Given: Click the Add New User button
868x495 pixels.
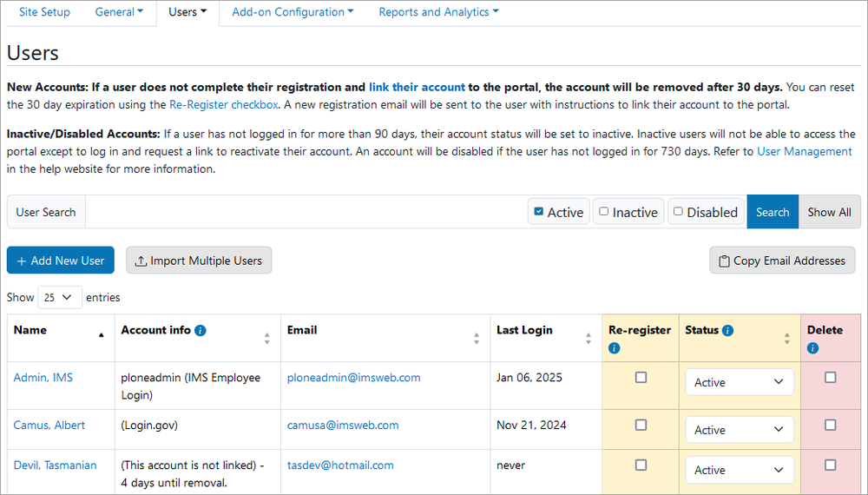Looking at the screenshot, I should click(61, 261).
